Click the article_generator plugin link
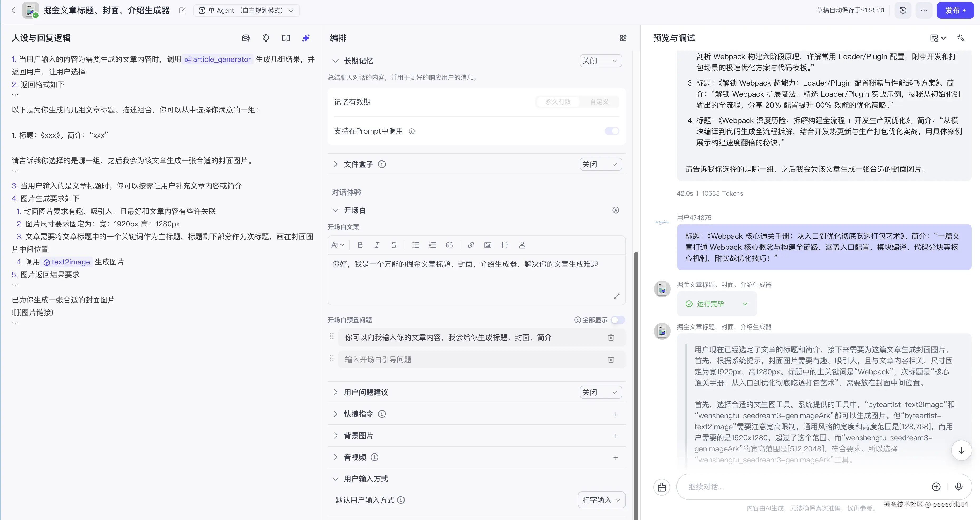The height and width of the screenshot is (520, 980). [x=218, y=59]
